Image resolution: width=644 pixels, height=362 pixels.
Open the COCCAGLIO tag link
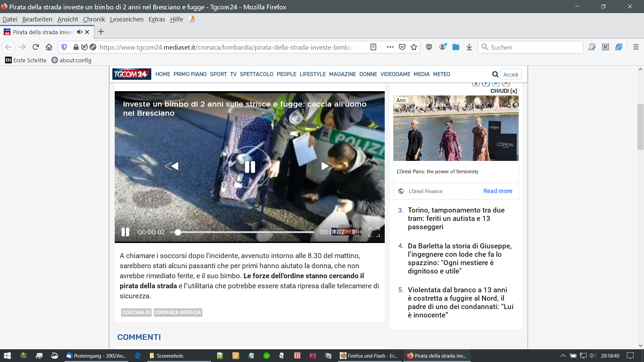[136, 312]
